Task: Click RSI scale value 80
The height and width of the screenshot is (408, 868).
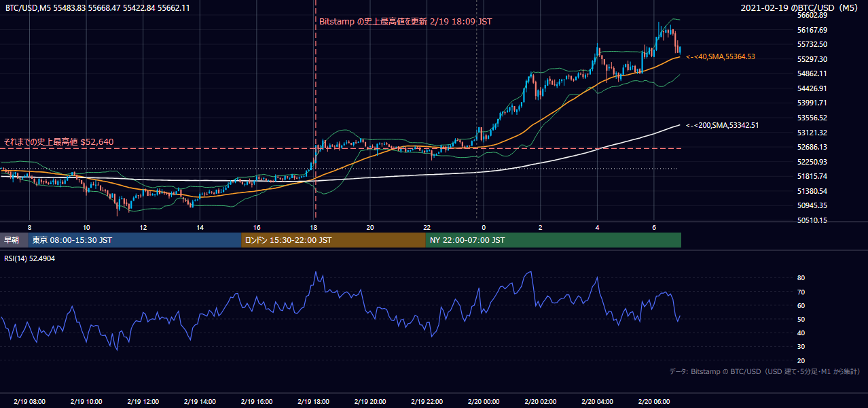Action: [801, 278]
